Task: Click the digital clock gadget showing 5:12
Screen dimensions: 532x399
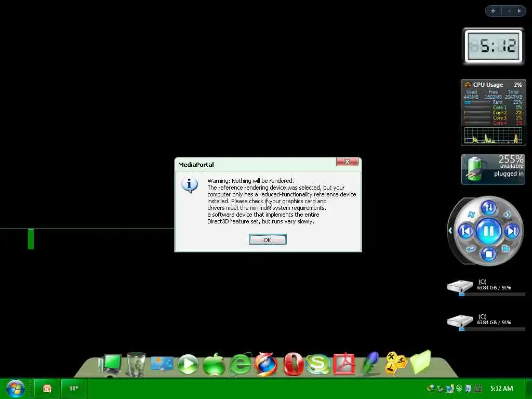Action: click(x=494, y=46)
